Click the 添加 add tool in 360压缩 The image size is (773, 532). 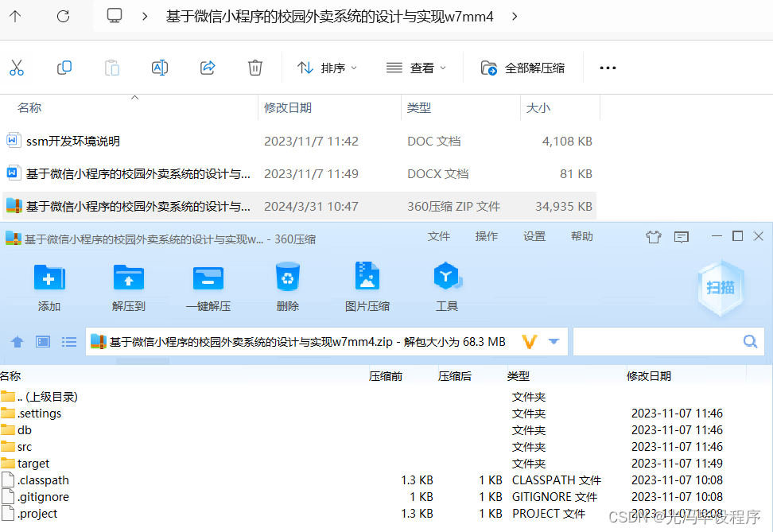tap(49, 287)
